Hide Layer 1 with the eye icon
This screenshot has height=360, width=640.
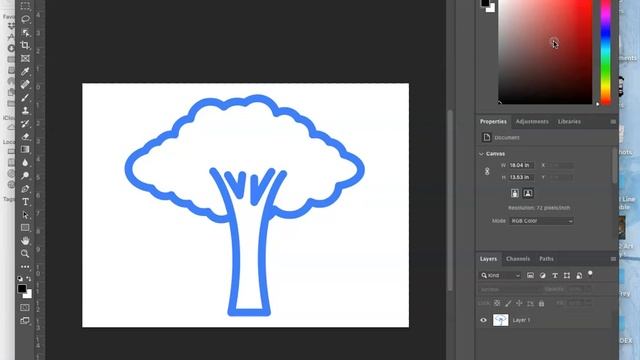point(483,320)
